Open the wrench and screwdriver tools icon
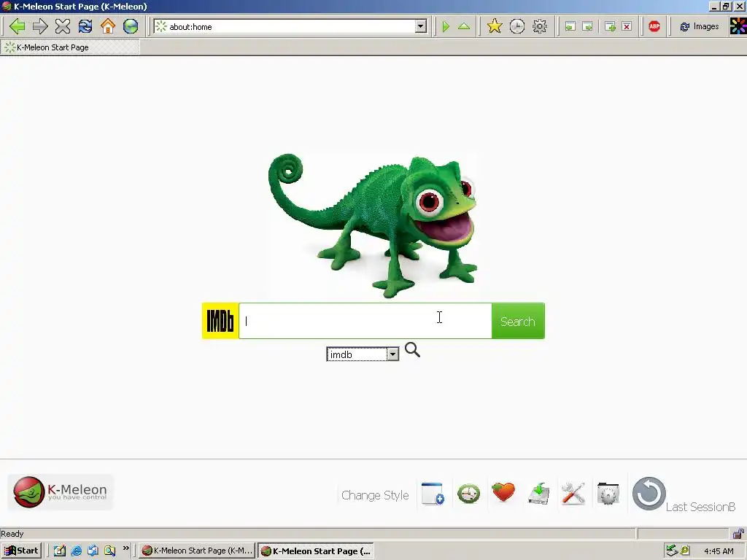 click(x=573, y=494)
